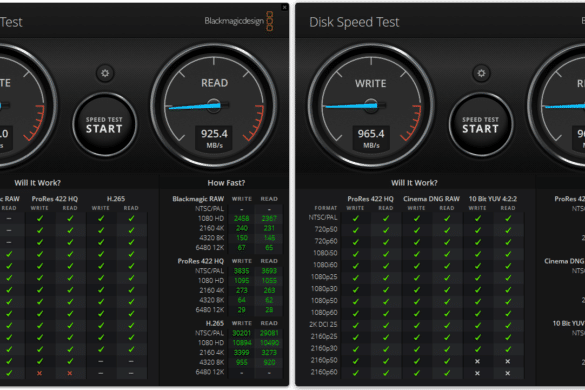Click the 'Blackmagic RAW' heading under How Fast?
The image size is (585, 390).
(x=198, y=199)
